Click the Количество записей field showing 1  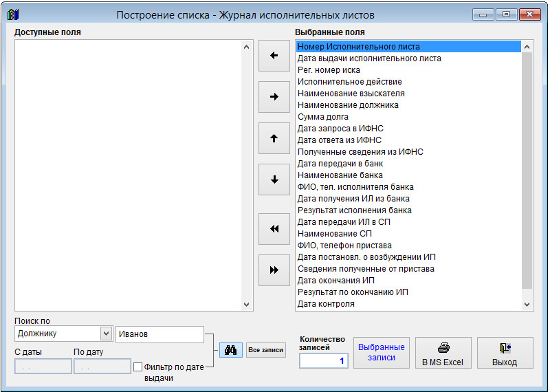point(323,361)
